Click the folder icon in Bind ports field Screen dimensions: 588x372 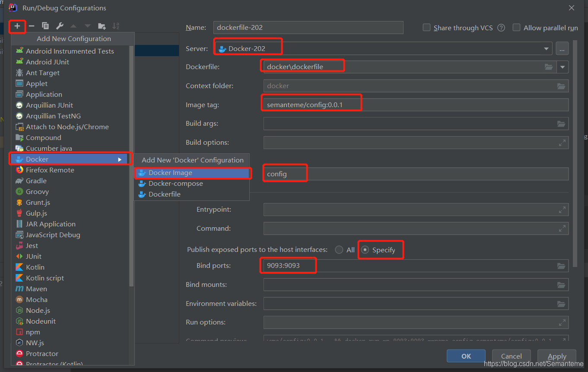[561, 266]
